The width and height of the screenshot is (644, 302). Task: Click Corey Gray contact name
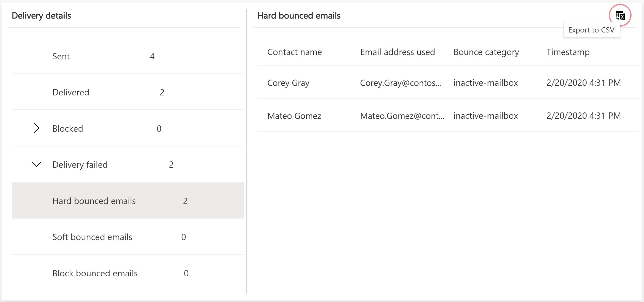(x=287, y=83)
